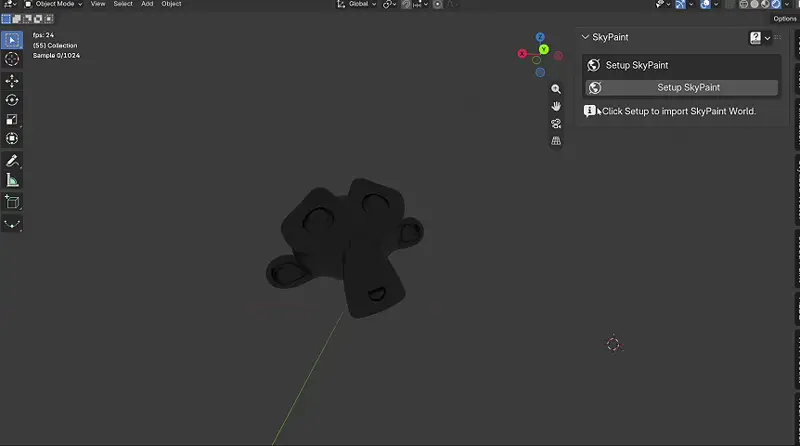Open the View menu

tap(98, 4)
